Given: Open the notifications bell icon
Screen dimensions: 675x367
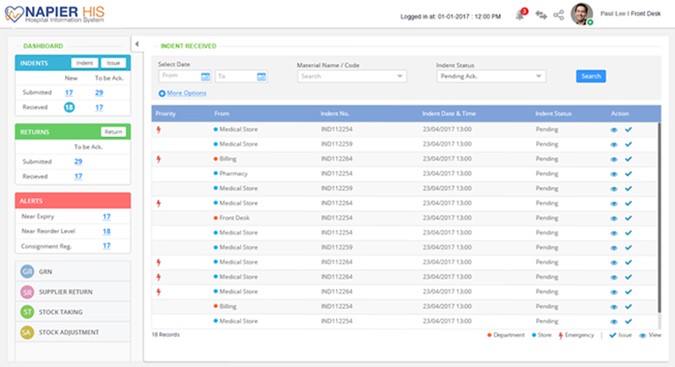Looking at the screenshot, I should coord(520,15).
